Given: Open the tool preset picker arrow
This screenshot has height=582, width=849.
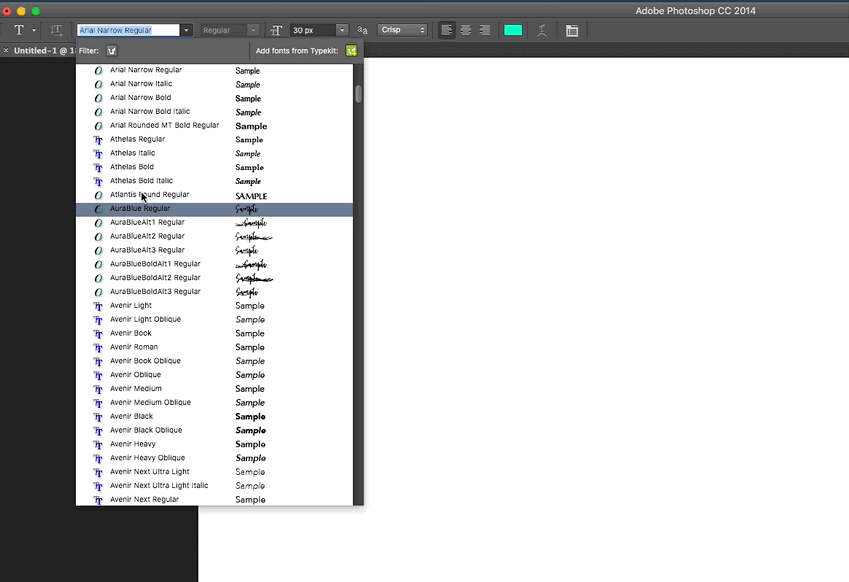Looking at the screenshot, I should click(x=34, y=30).
